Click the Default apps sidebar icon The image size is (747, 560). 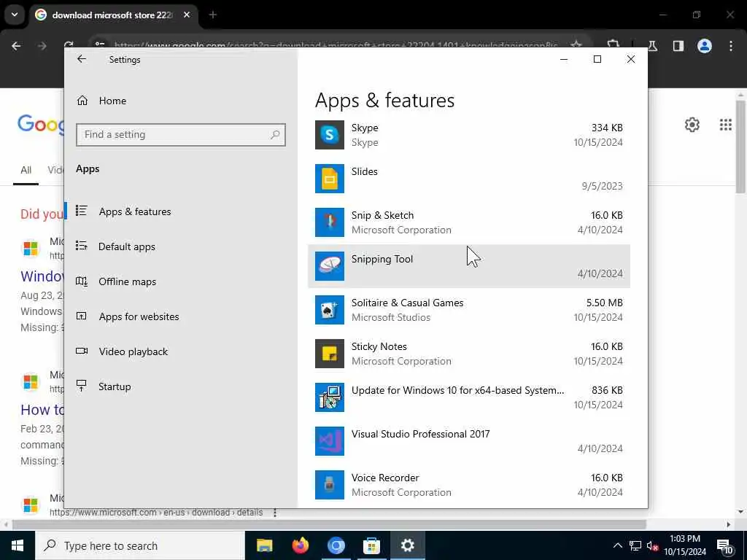(82, 246)
